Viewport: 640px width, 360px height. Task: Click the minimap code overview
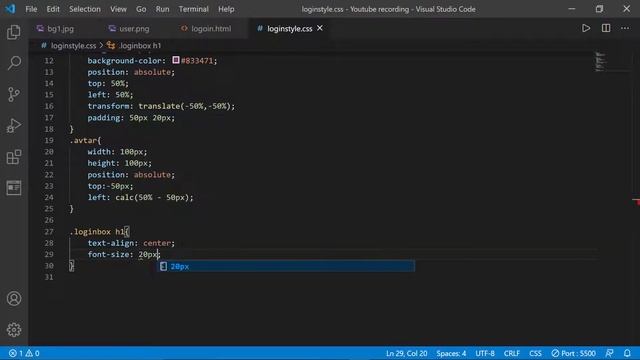pyautogui.click(x=600, y=61)
